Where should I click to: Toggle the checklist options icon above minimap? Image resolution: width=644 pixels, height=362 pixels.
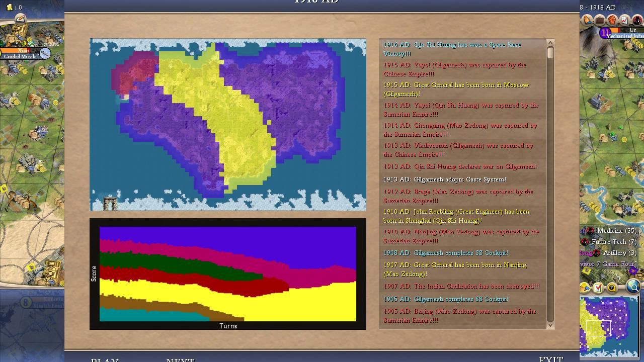(x=598, y=288)
